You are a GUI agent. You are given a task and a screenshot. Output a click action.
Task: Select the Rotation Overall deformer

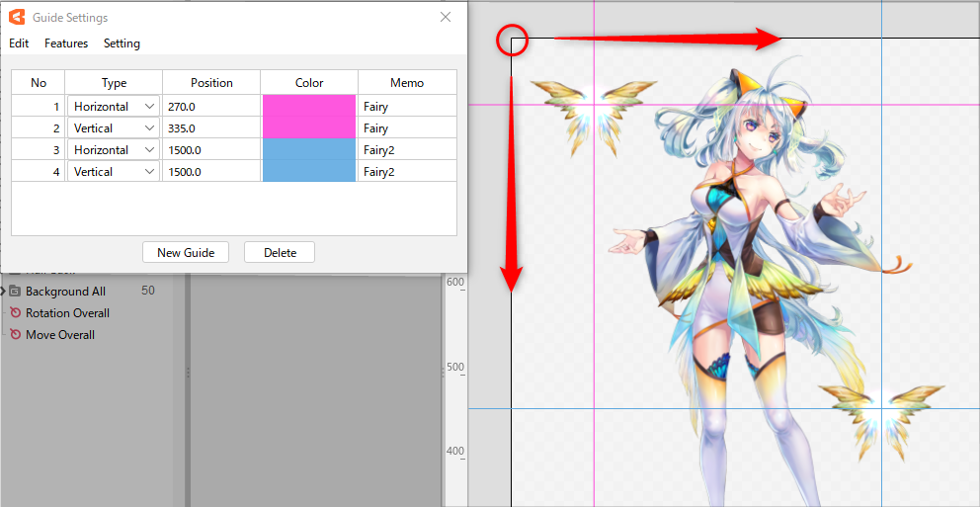coord(67,313)
